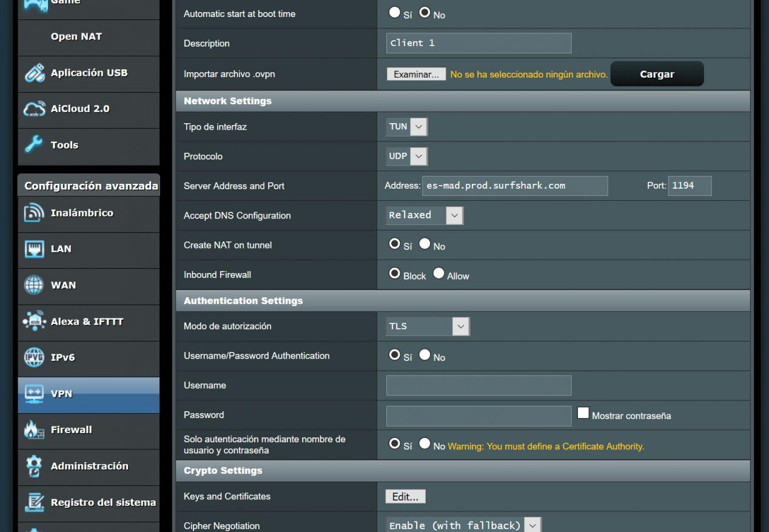The image size is (769, 532).
Task: Click the WAN globe icon
Action: [x=35, y=285]
